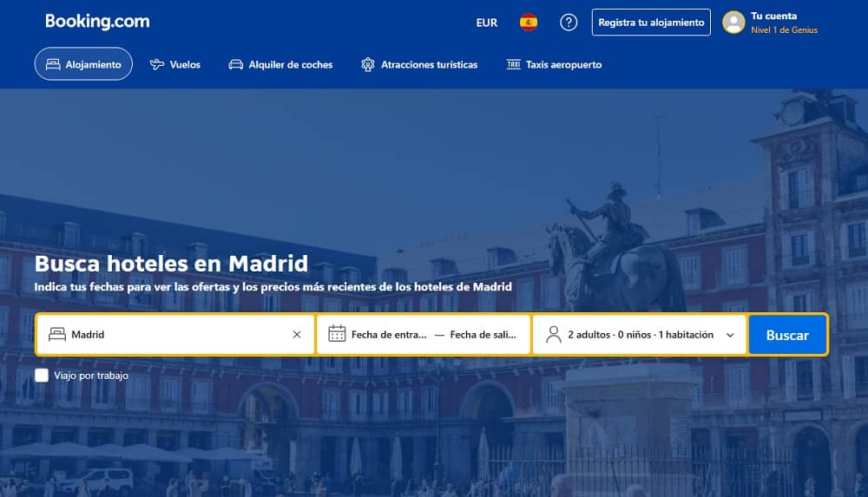Screen dimensions: 868x497
Task: Open help via question mark icon
Action: click(x=569, y=23)
